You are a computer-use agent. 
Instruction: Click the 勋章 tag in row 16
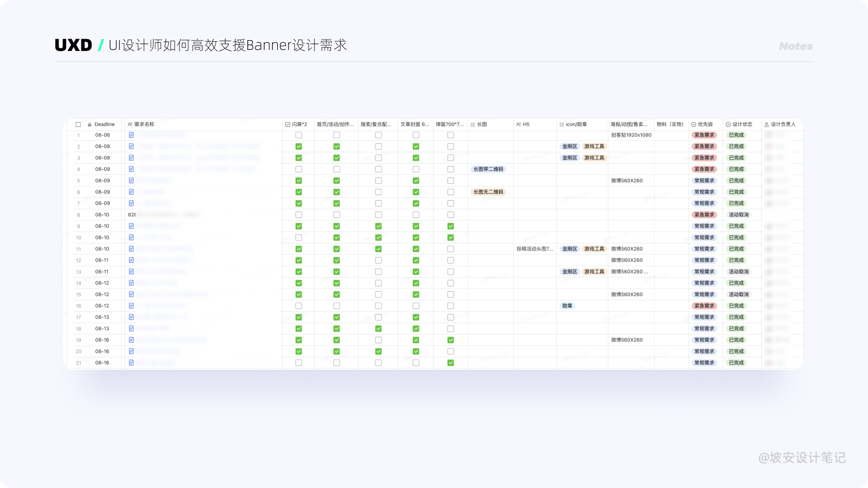coord(567,306)
